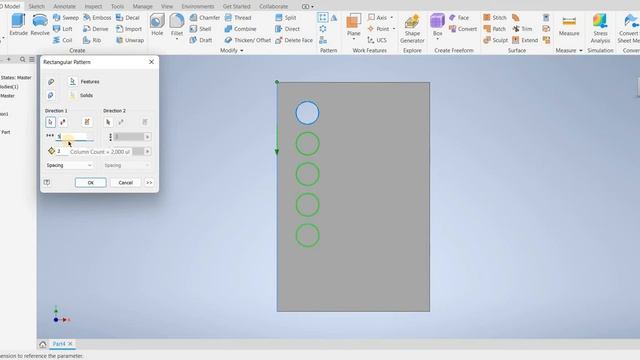Open the Shape Generator
Screen dimensions: 640x360
tap(412, 29)
